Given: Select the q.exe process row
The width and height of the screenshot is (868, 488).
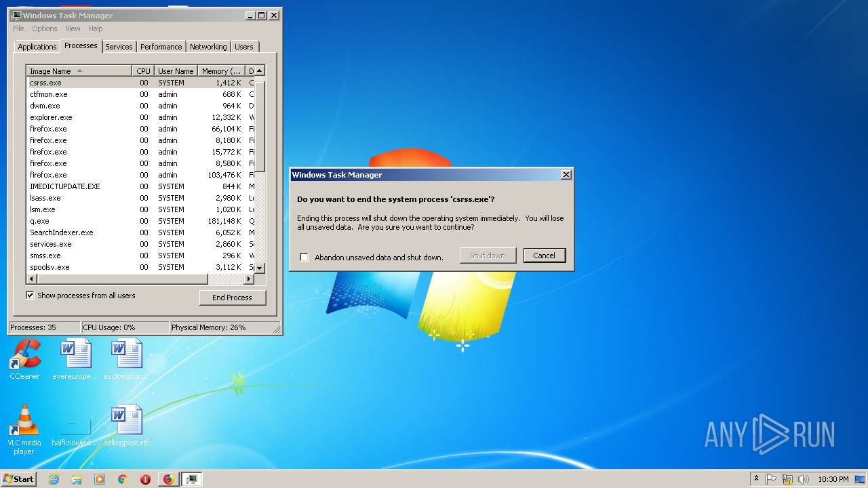Looking at the screenshot, I should (140, 221).
